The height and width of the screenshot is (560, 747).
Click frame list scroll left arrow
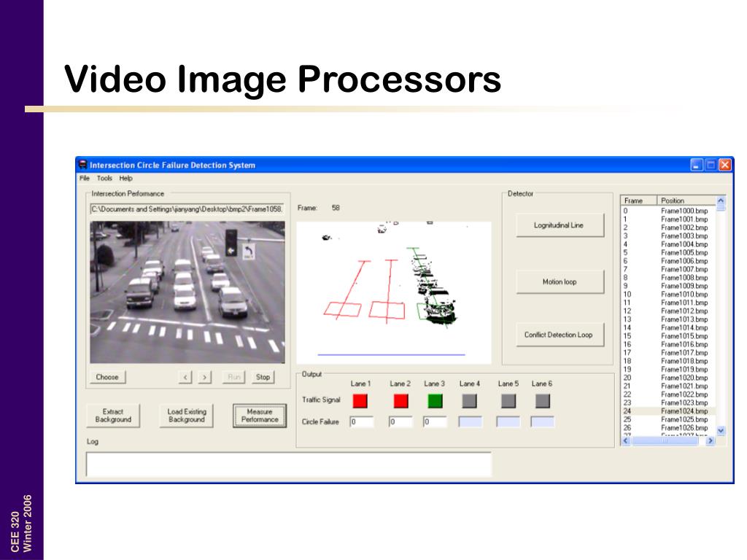[x=626, y=441]
